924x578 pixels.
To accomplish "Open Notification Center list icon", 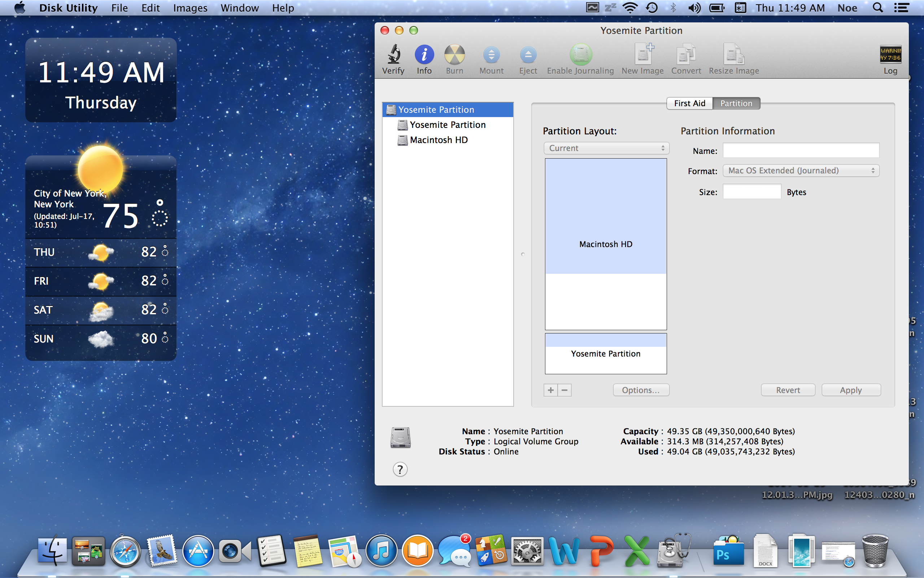I will [x=902, y=8].
